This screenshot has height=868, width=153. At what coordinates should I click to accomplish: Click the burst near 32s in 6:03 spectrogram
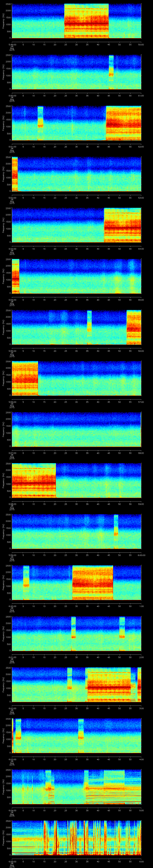pos(81,736)
